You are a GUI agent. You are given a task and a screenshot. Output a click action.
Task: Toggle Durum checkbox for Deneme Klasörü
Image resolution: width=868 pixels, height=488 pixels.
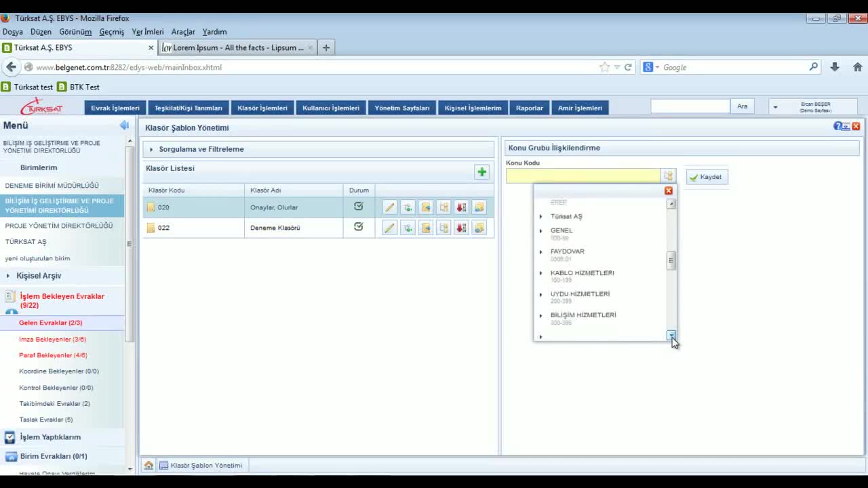coord(359,227)
